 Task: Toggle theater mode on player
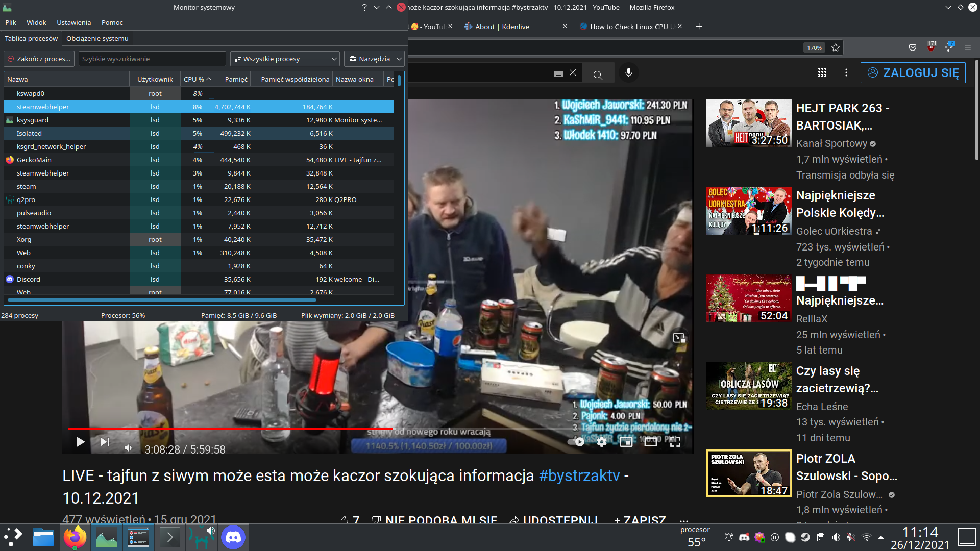tap(650, 442)
